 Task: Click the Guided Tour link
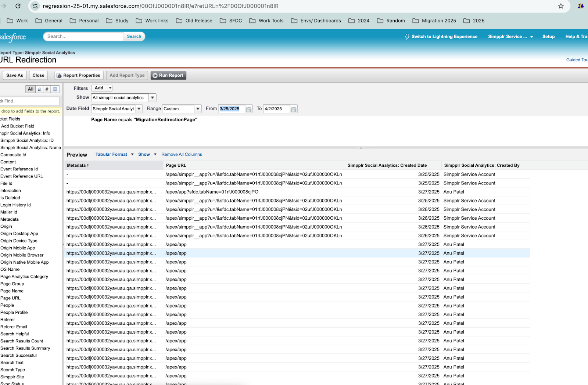[577, 60]
